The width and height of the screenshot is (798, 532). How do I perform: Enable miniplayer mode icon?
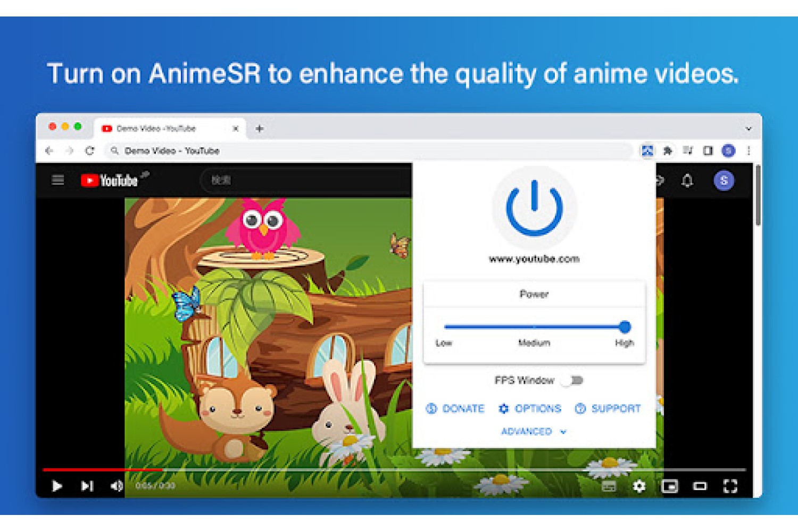pyautogui.click(x=670, y=486)
